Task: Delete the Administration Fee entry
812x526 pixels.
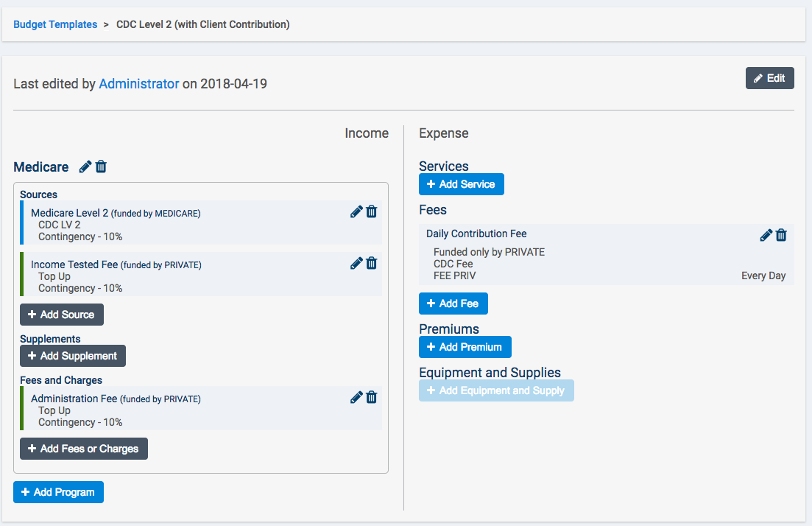Action: tap(372, 398)
